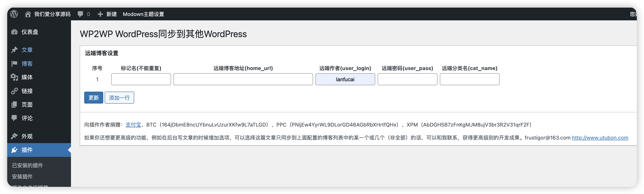644x194 pixels.
Task: Click the 链接 chain link icon
Action: click(15, 91)
